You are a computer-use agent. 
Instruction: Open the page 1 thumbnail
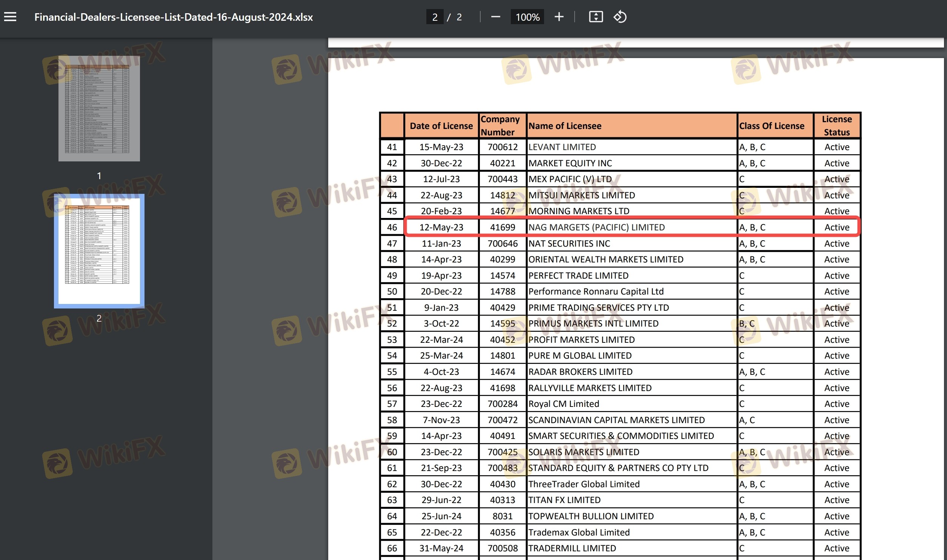pyautogui.click(x=99, y=108)
